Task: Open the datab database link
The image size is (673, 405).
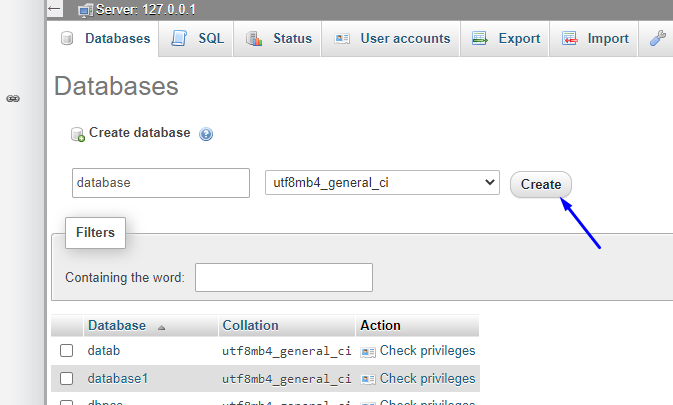Action: (x=104, y=351)
